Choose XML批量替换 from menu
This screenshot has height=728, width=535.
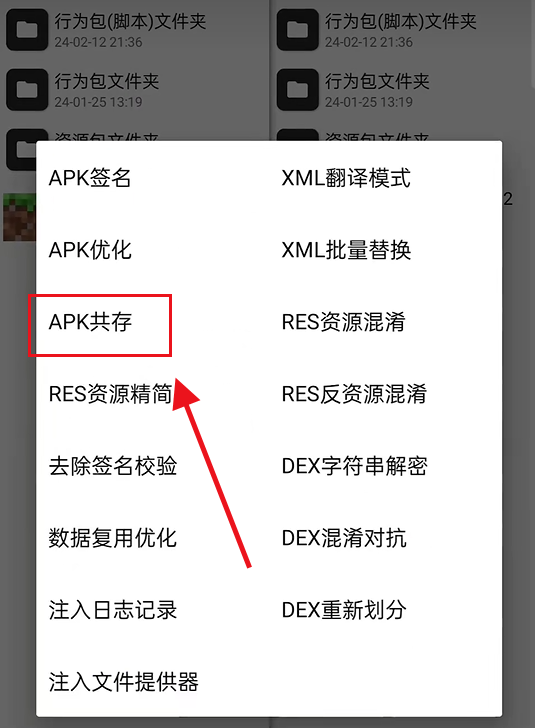[x=346, y=250]
